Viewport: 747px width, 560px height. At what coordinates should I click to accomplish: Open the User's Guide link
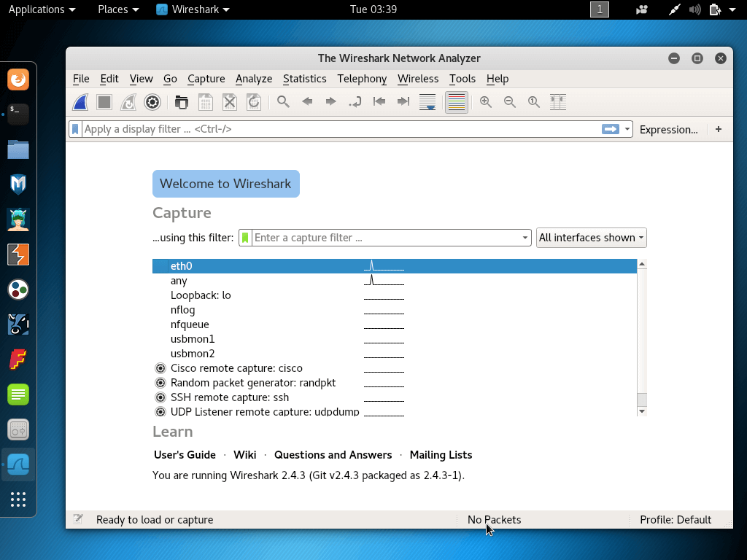pos(185,455)
